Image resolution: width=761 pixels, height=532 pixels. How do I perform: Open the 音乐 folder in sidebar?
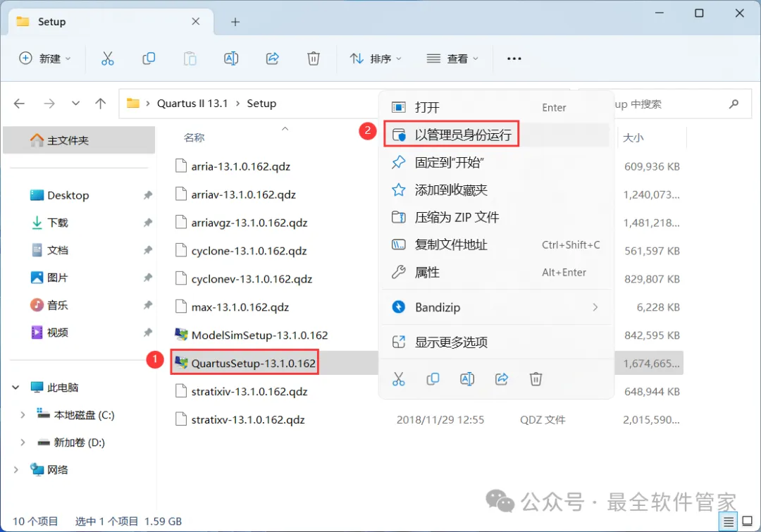click(x=57, y=305)
